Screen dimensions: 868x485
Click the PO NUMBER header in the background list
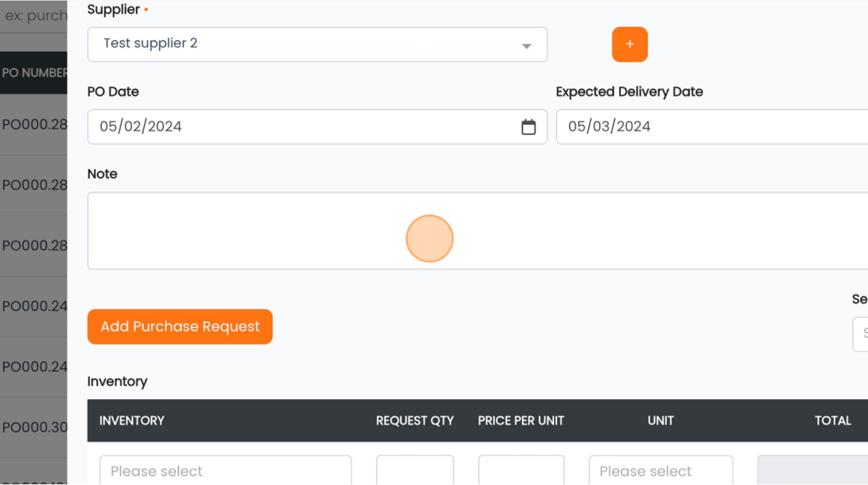click(x=34, y=72)
